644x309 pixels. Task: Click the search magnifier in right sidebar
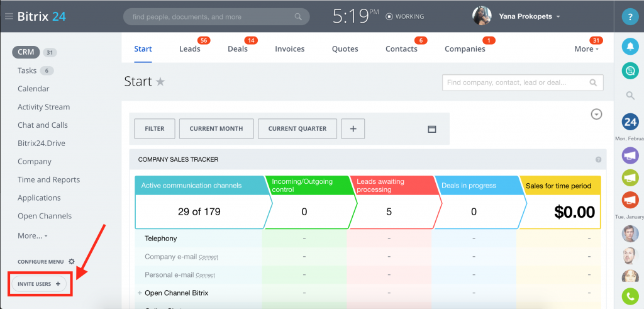coord(630,96)
